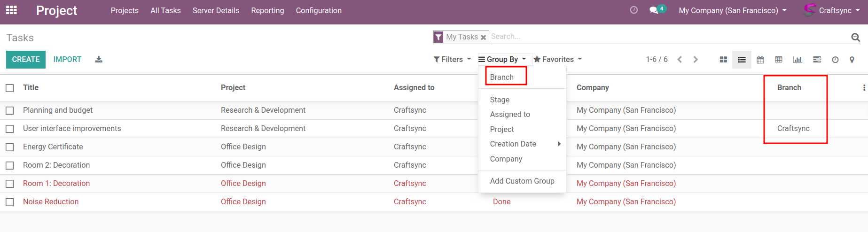Tick the Energy Certificate row checkbox

click(10, 147)
